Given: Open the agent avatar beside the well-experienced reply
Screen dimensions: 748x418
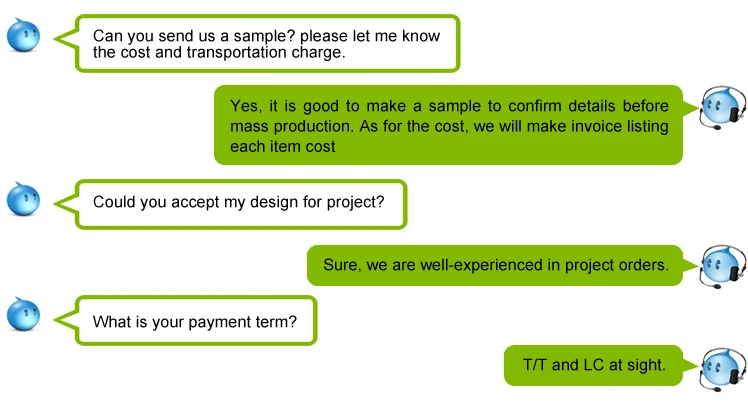Looking at the screenshot, I should tap(721, 265).
